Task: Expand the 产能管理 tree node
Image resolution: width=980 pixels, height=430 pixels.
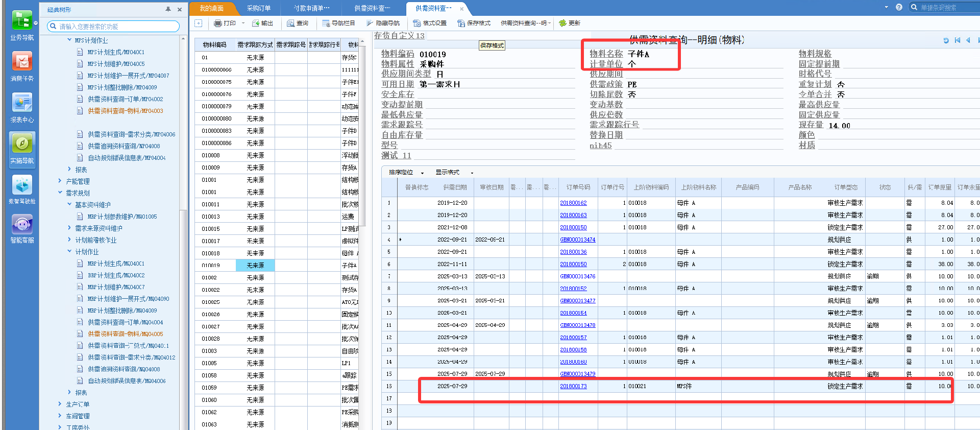Action: (60, 181)
